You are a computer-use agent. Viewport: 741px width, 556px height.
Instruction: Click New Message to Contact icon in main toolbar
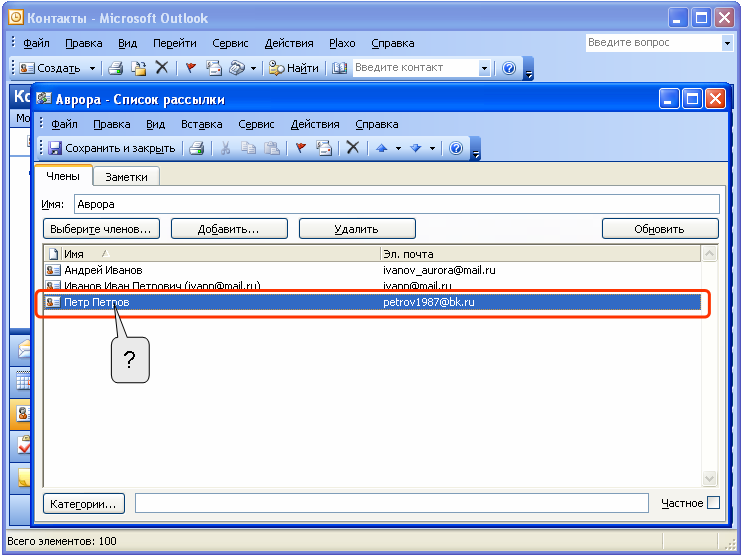point(214,68)
